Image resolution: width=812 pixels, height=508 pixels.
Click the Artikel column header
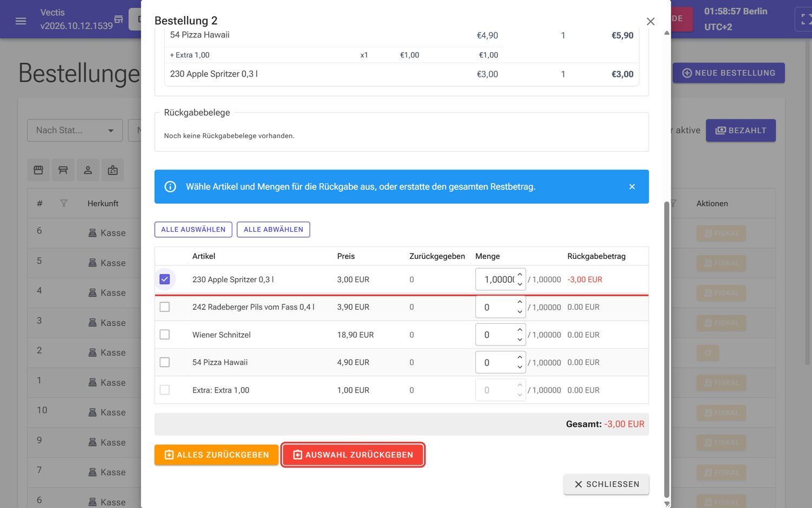click(x=204, y=256)
